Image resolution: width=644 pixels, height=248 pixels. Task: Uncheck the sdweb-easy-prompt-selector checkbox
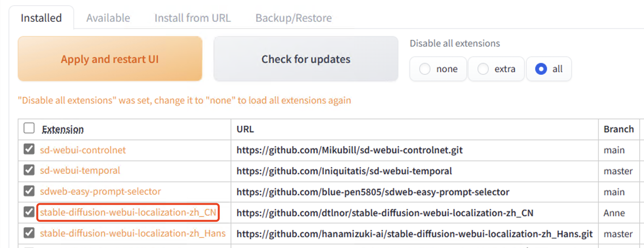(29, 191)
